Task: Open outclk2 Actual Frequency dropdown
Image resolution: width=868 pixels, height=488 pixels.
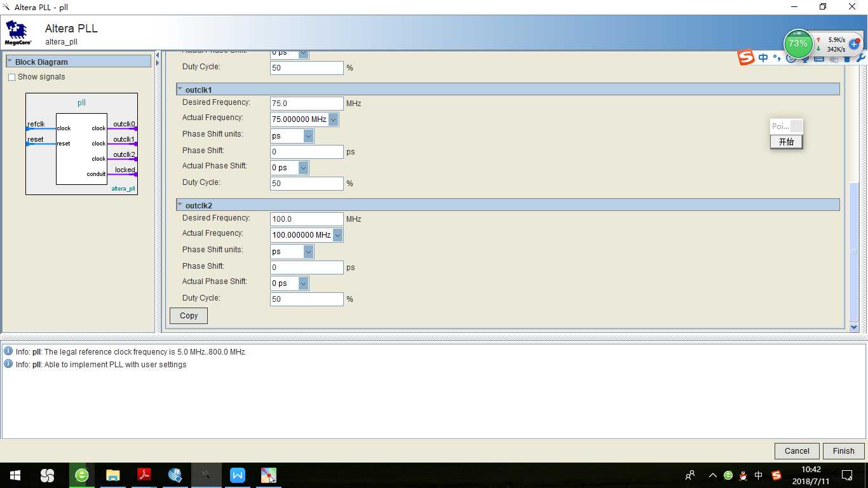Action: 337,235
